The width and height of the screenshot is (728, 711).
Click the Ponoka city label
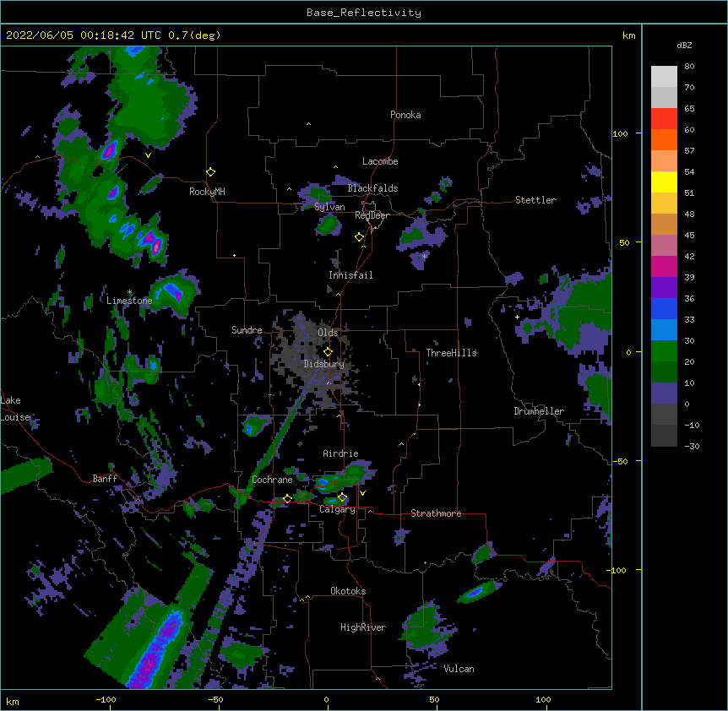(x=405, y=115)
